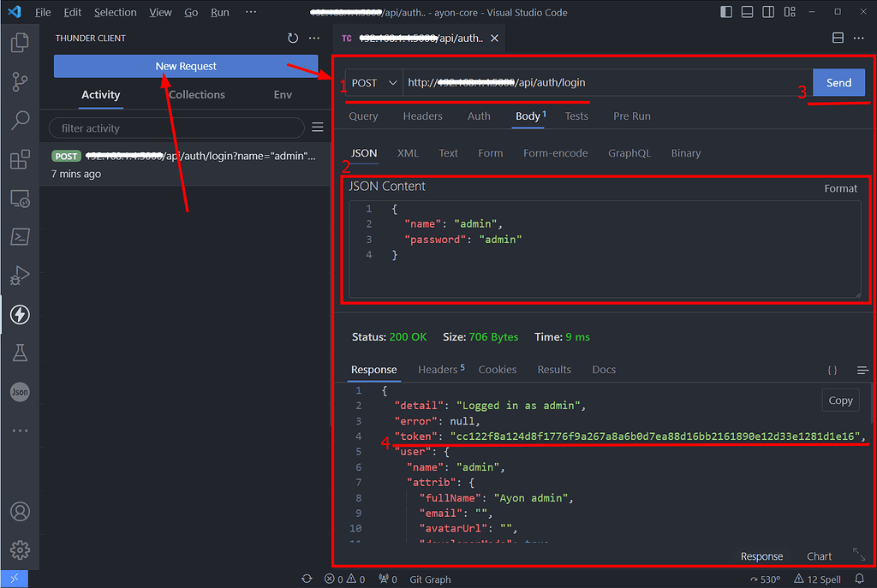Click the Json icon in activity bar
877x588 pixels.
(20, 392)
